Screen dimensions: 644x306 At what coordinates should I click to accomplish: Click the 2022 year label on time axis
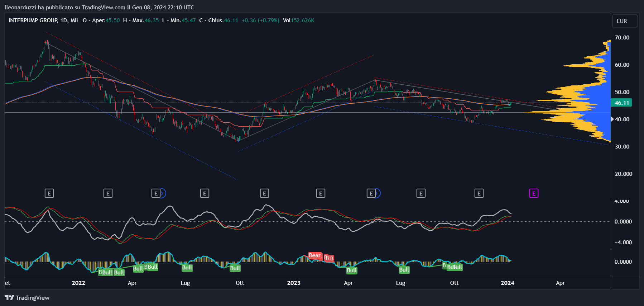(78, 283)
